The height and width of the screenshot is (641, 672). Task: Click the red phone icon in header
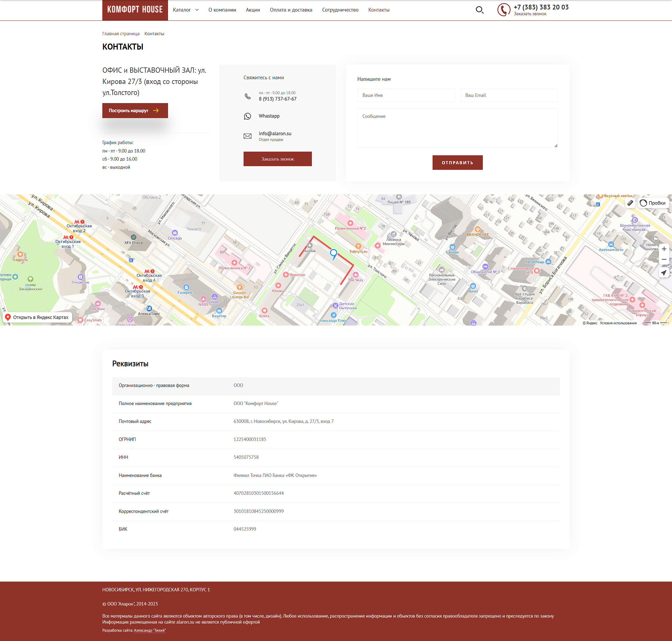tap(503, 10)
